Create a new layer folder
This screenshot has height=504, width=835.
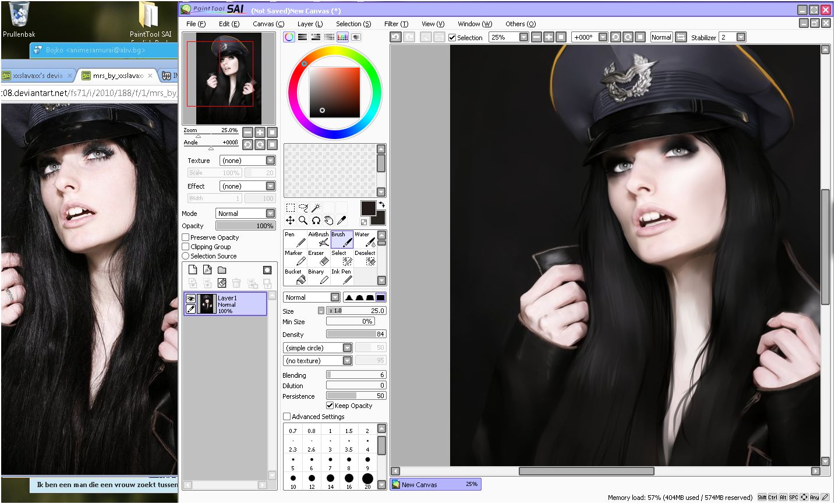(x=222, y=270)
